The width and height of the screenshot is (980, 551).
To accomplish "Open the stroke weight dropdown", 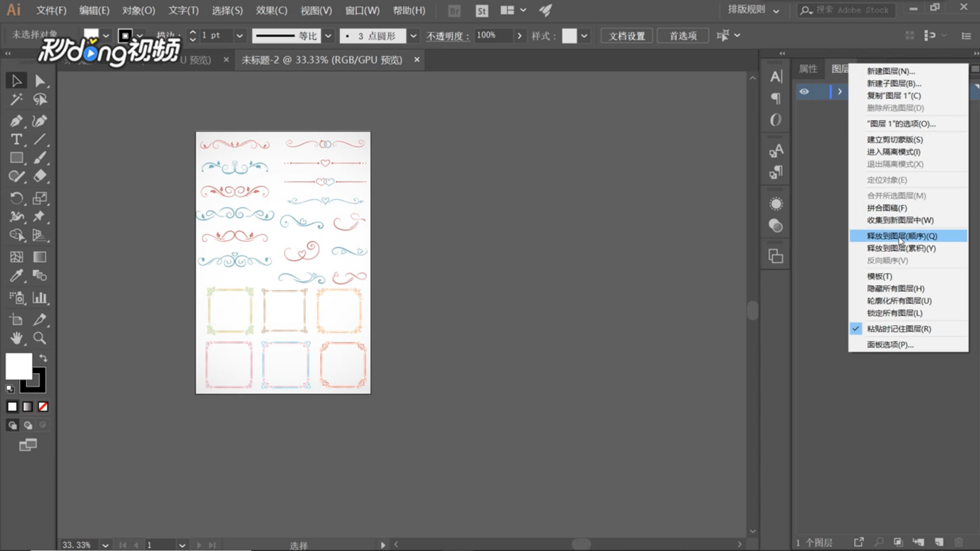I will [239, 36].
